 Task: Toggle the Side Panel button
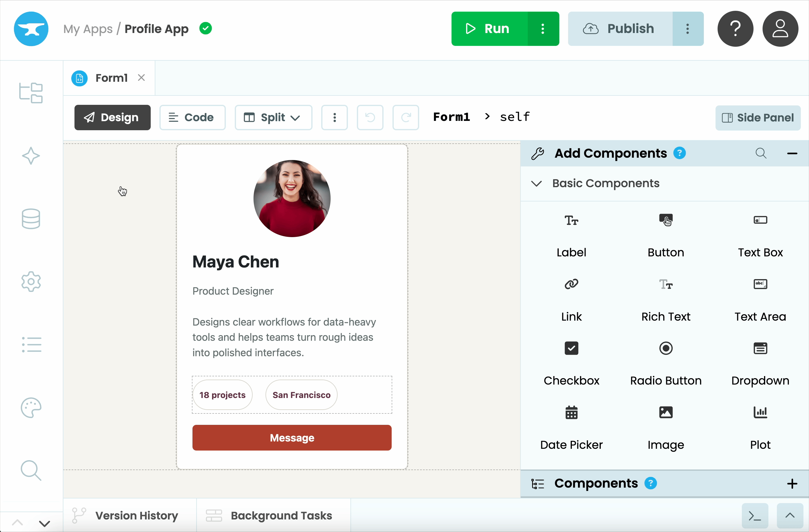click(758, 118)
